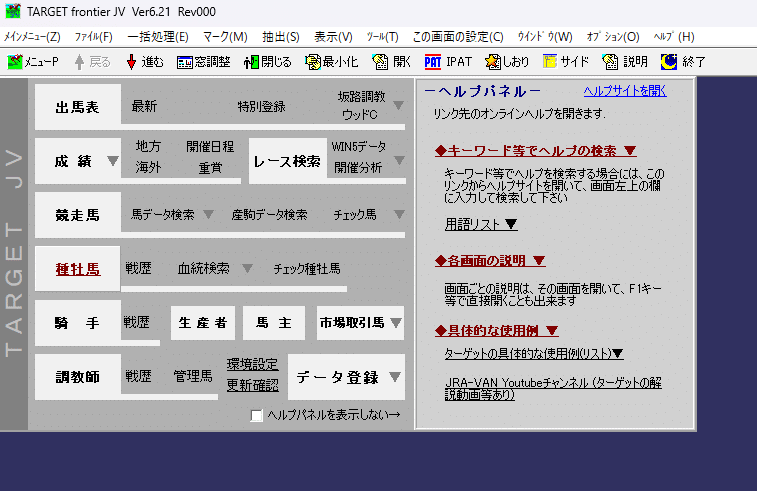Screen dimensions: 757x491
Task: Select 地方 results option
Action: pos(148,146)
